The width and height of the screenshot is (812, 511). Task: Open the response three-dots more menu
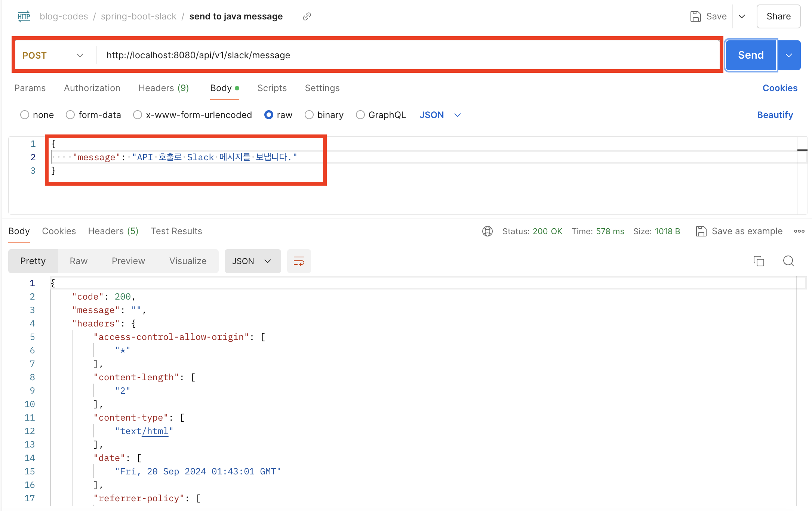799,231
